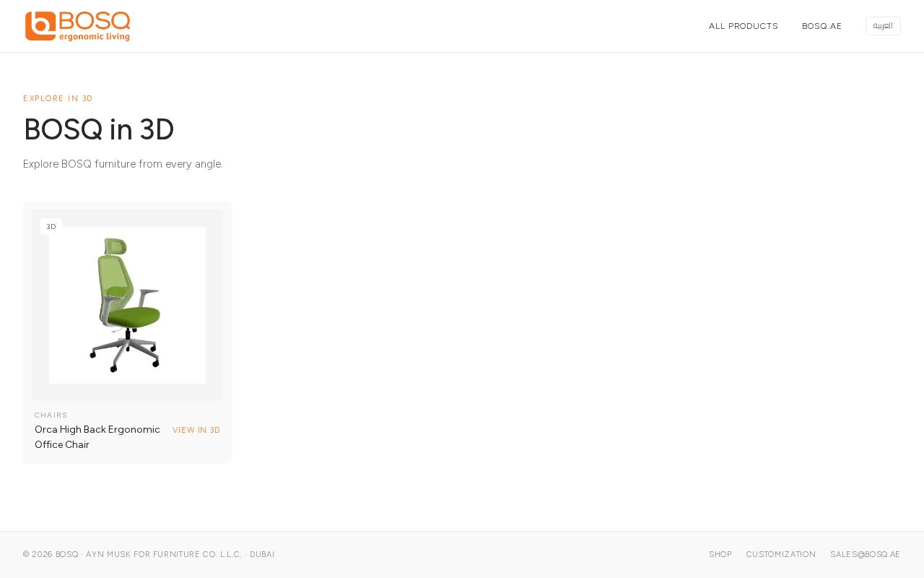Click the Chairs category label
Image resolution: width=924 pixels, height=578 pixels.
[x=51, y=415]
